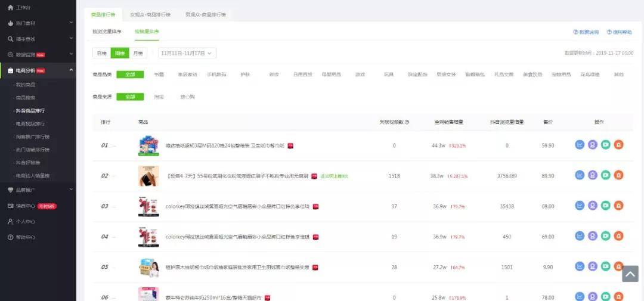Open the 数据说明 link

pyautogui.click(x=586, y=32)
